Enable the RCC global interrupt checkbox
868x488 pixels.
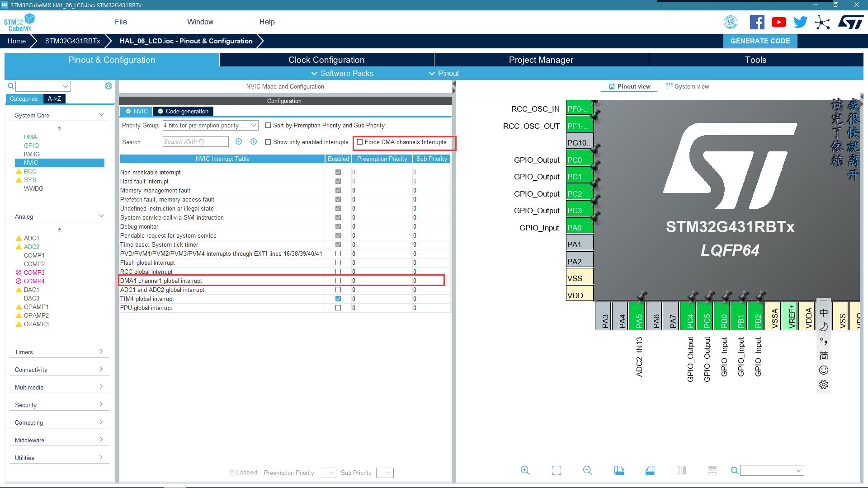coord(338,272)
